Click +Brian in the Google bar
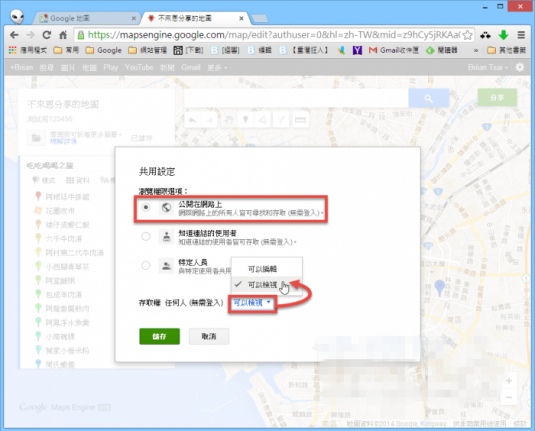 (x=21, y=67)
